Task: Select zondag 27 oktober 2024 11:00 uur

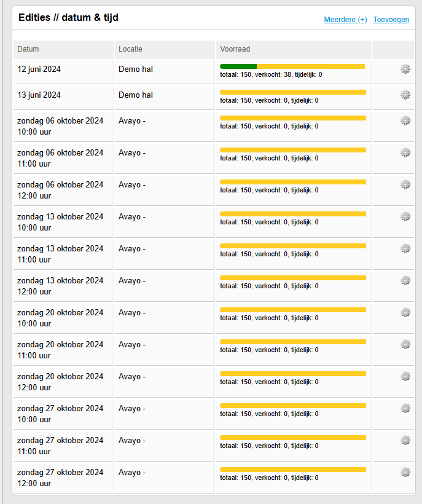Action: 60,446
